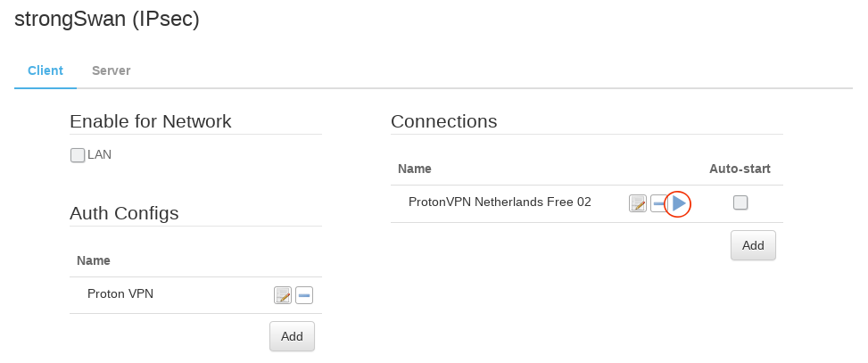Click Name column header in Connections
The image size is (868, 363).
415,168
